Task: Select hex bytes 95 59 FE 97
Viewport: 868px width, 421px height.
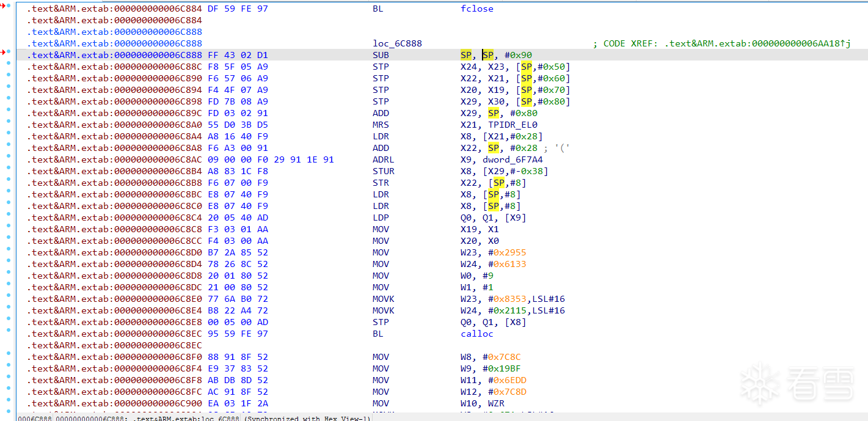Action: coord(238,334)
